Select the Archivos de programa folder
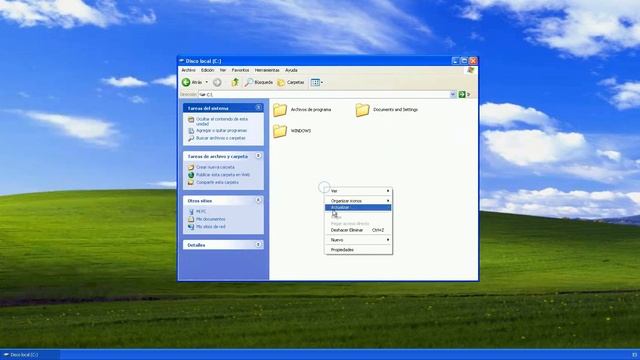The image size is (640, 360). coord(302,110)
